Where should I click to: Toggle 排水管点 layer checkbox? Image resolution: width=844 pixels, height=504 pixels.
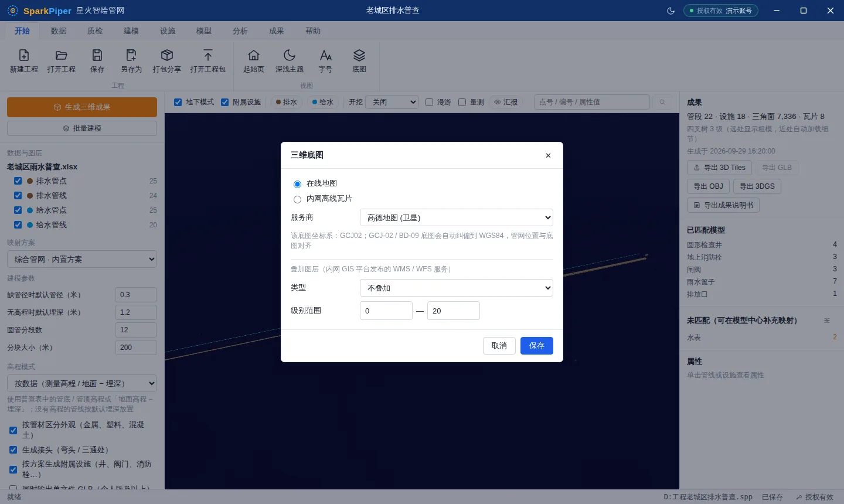(18, 181)
